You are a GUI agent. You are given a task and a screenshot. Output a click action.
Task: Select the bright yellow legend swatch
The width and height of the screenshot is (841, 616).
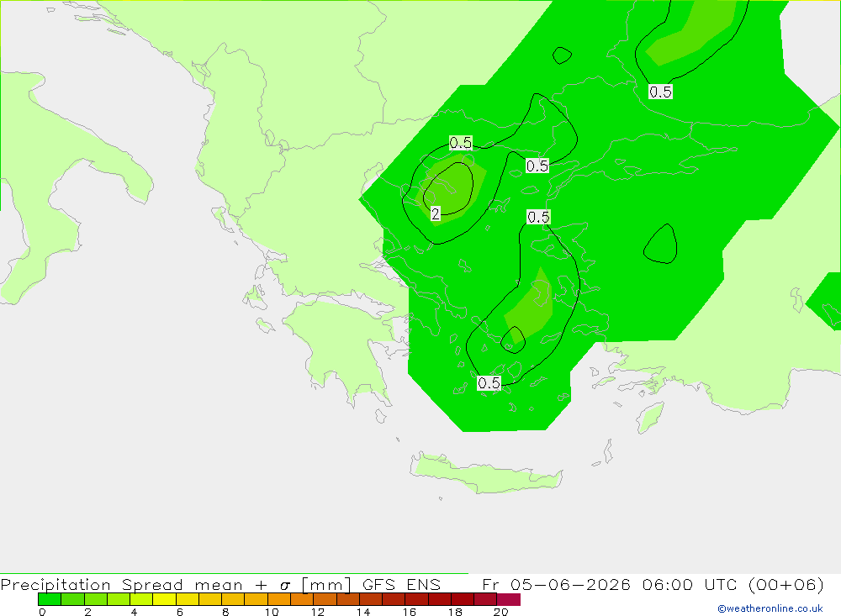164,599
